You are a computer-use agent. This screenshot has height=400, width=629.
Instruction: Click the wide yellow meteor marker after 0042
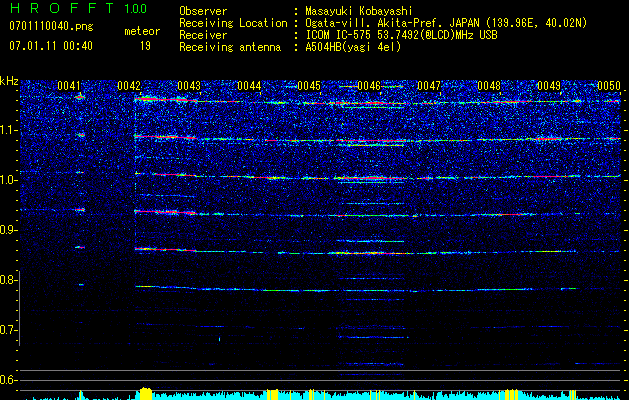[x=146, y=394]
